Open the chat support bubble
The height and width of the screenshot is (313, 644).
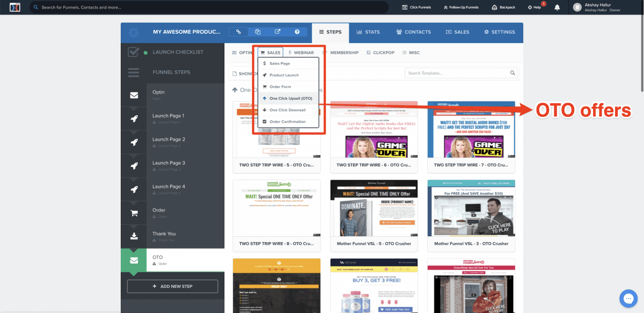coord(627,298)
